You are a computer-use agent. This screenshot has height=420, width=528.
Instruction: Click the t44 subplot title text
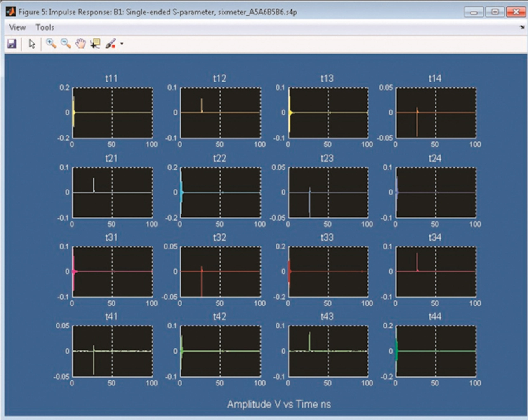(x=435, y=317)
